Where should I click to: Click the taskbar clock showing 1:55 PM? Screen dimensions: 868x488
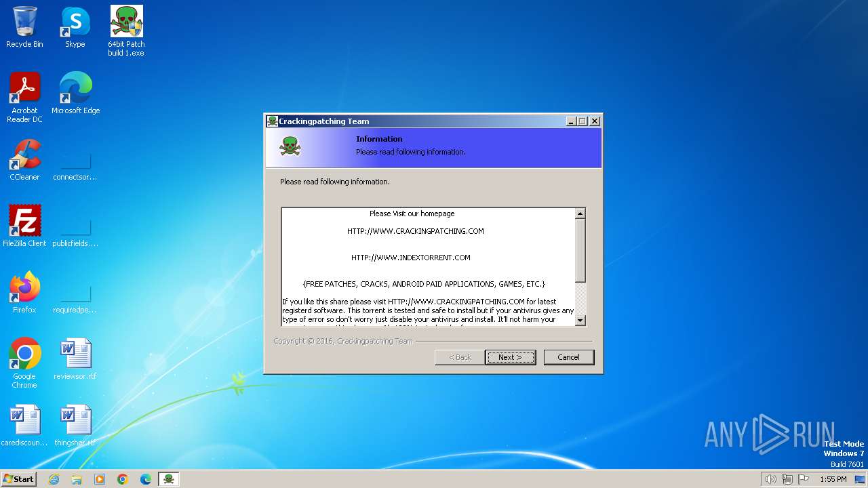833,479
